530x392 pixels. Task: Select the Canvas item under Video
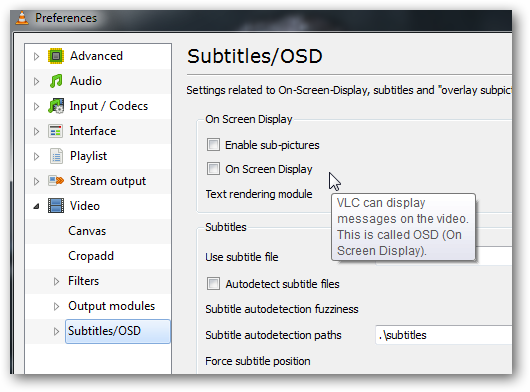(x=87, y=231)
